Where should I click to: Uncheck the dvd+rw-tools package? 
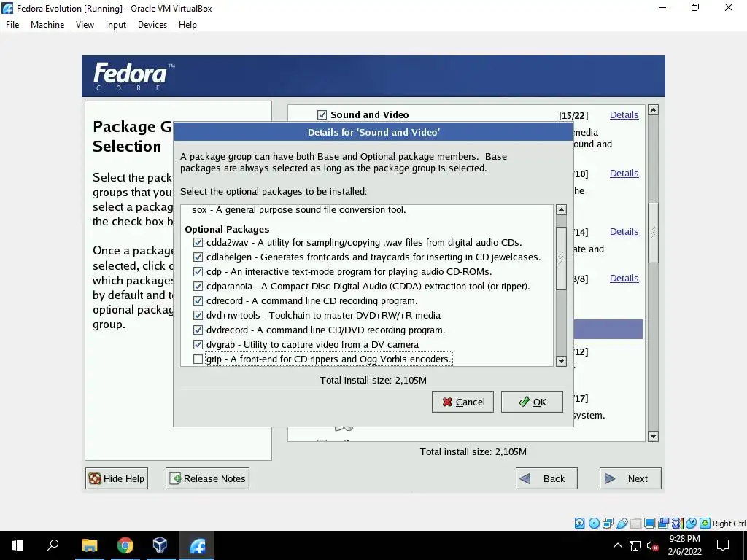[x=198, y=315]
